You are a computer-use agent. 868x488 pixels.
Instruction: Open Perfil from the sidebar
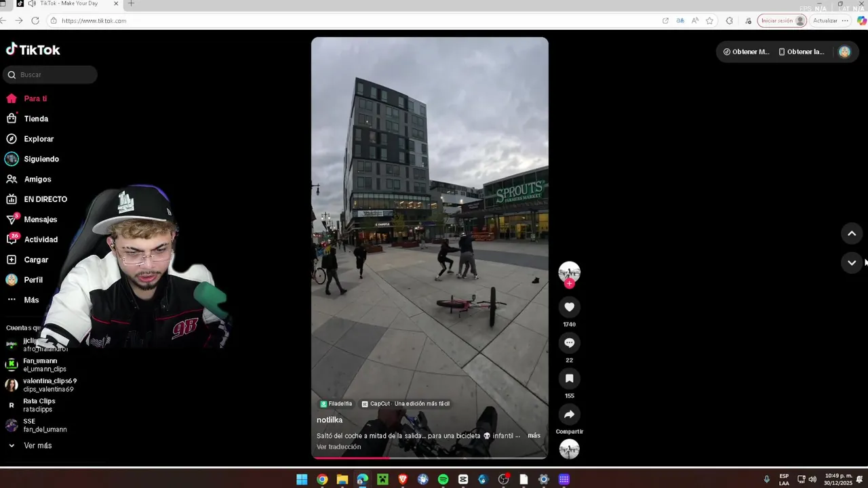[24, 280]
